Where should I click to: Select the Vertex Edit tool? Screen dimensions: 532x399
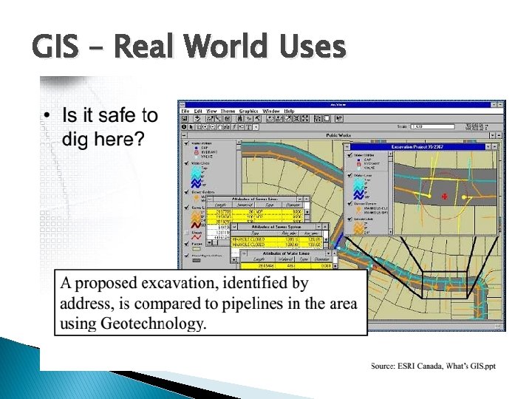point(198,127)
